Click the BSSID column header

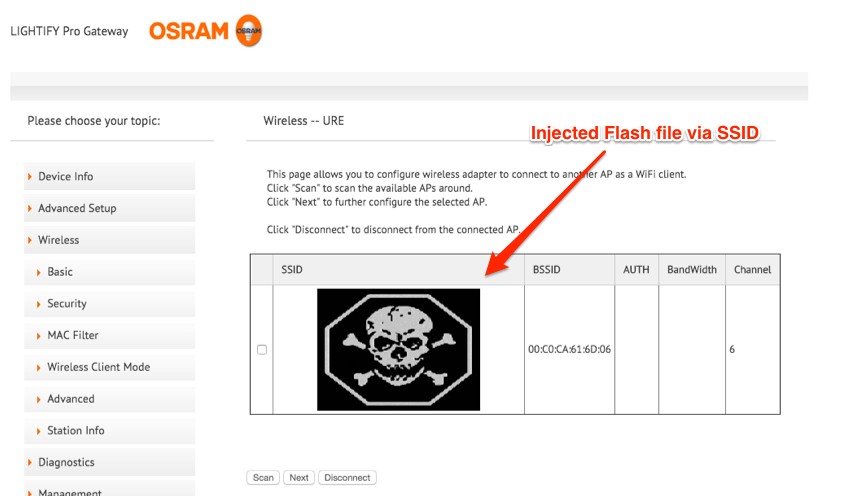point(547,269)
